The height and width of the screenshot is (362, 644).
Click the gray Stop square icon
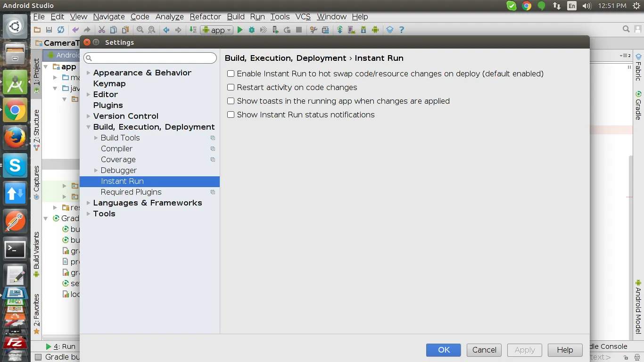298,30
